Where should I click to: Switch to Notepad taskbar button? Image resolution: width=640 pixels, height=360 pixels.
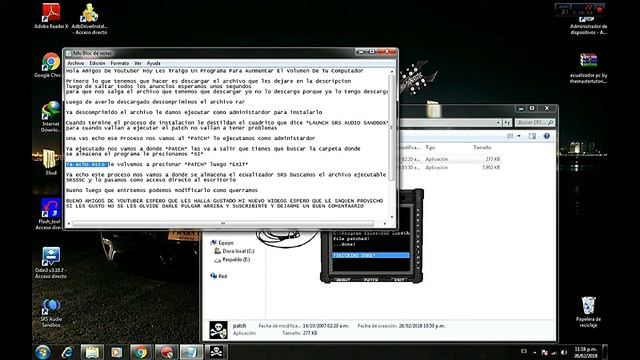pos(191,352)
